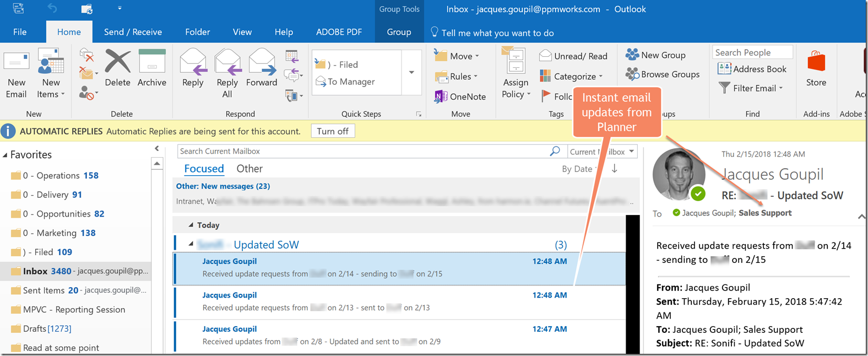Open the Rules dropdown

[x=456, y=76]
